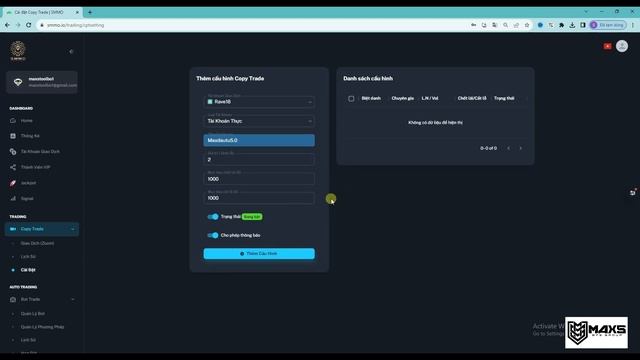Image resolution: width=640 pixels, height=360 pixels.
Task: Open Lịch Sử under Bot Trade
Action: (28, 340)
